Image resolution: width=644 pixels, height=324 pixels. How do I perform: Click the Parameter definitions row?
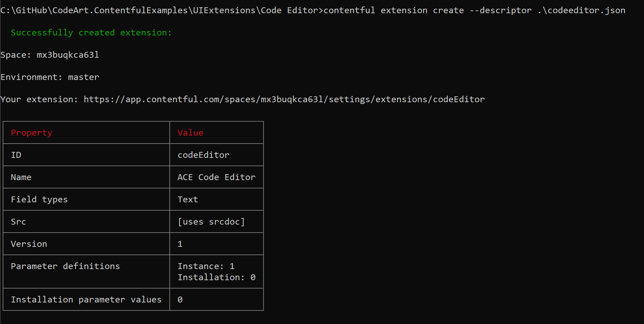pos(65,266)
